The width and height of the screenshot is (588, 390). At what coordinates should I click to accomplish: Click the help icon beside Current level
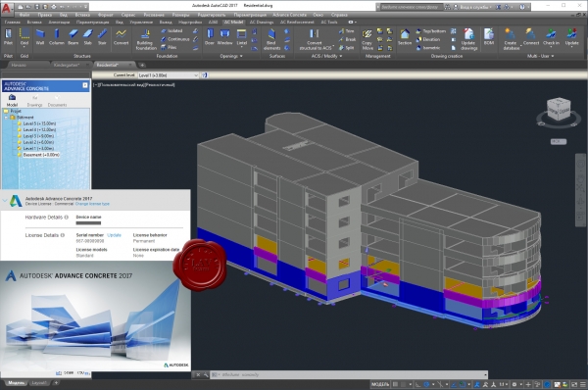tap(204, 75)
